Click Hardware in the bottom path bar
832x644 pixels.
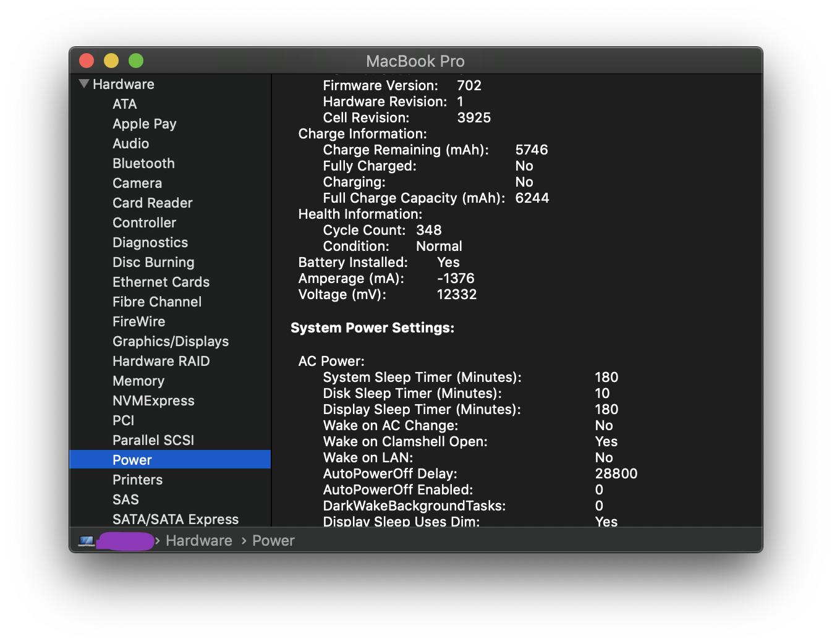[x=199, y=541]
